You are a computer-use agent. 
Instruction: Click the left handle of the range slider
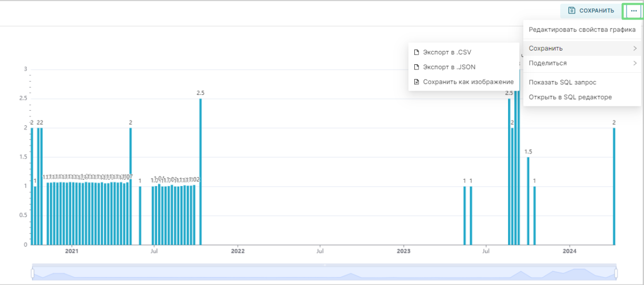[33, 273]
